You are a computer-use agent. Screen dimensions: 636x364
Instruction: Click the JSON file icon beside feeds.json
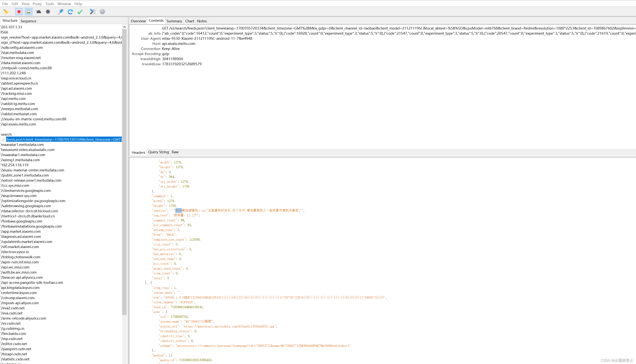[x=3, y=139]
